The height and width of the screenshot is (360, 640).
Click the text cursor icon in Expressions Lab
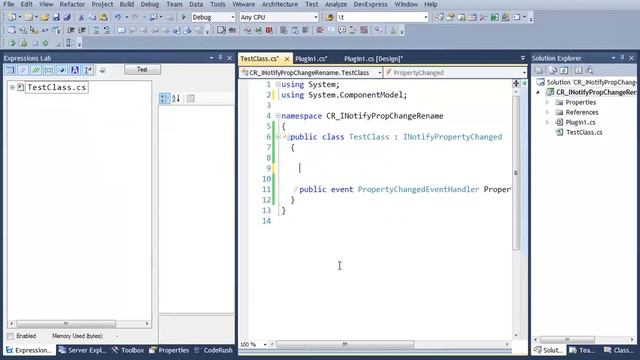point(88,70)
